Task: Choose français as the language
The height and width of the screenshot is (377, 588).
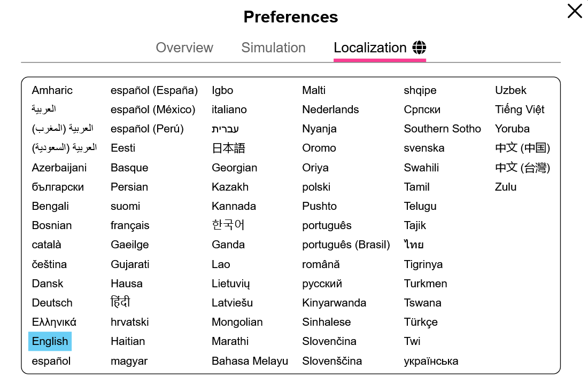Action: (x=130, y=225)
